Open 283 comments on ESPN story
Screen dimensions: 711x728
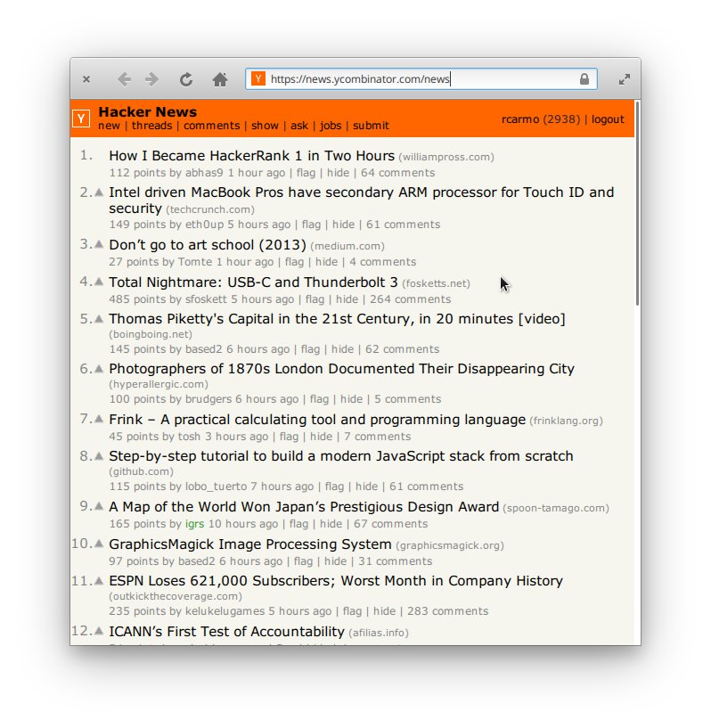click(448, 611)
